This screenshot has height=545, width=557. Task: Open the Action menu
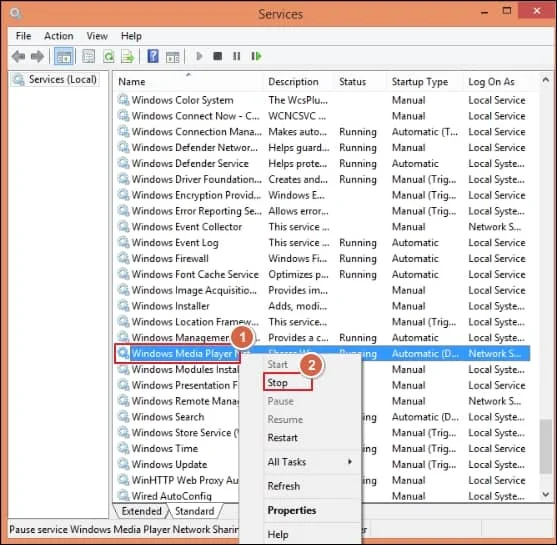coord(59,36)
